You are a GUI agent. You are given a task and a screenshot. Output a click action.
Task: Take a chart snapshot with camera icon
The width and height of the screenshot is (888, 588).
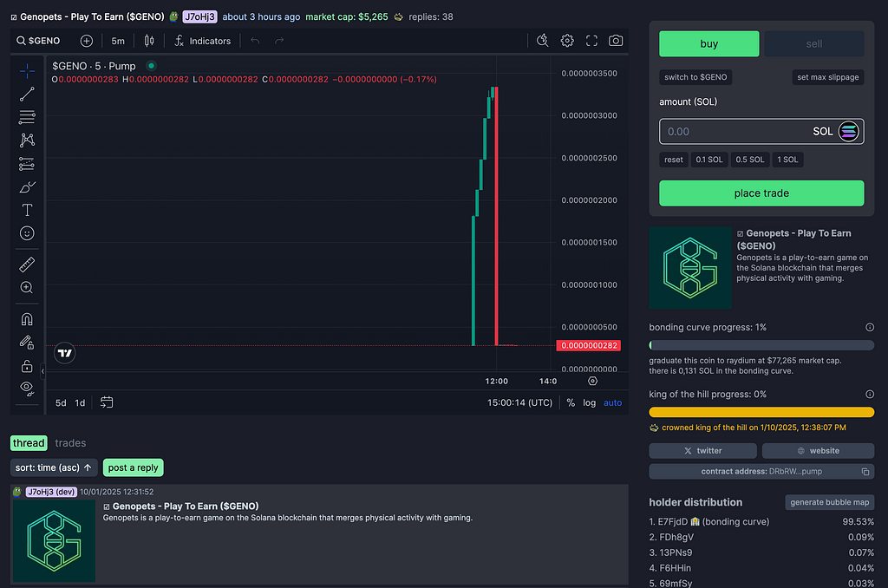click(616, 41)
